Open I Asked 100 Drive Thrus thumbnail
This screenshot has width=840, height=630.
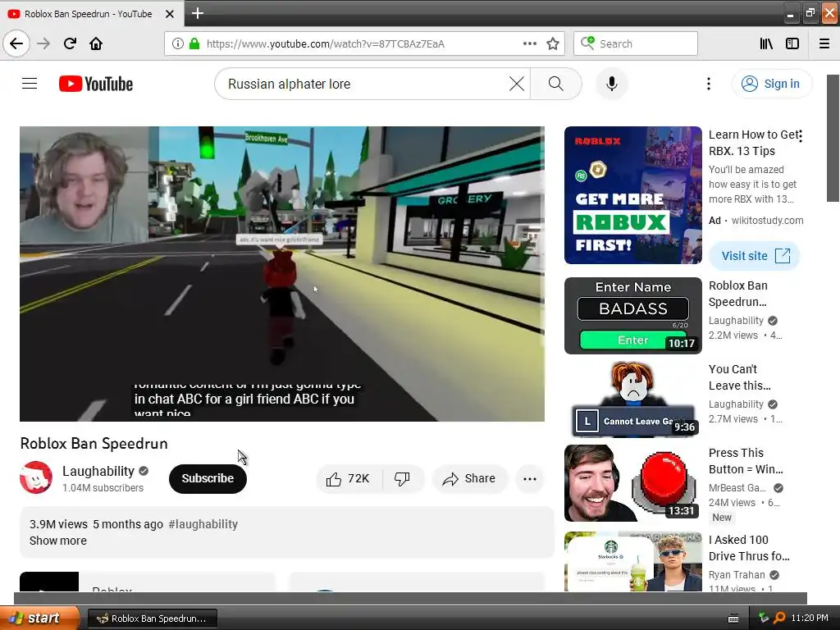pos(632,561)
